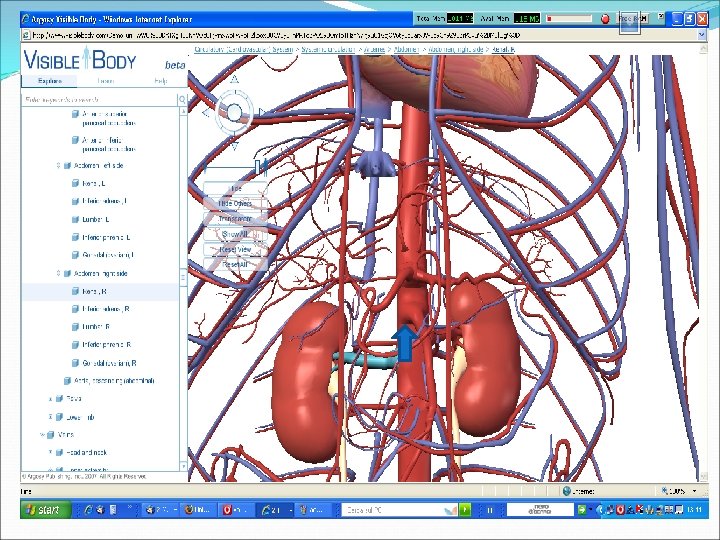Select Inferior phrenic, L item
The image size is (720, 540).
pos(106,237)
